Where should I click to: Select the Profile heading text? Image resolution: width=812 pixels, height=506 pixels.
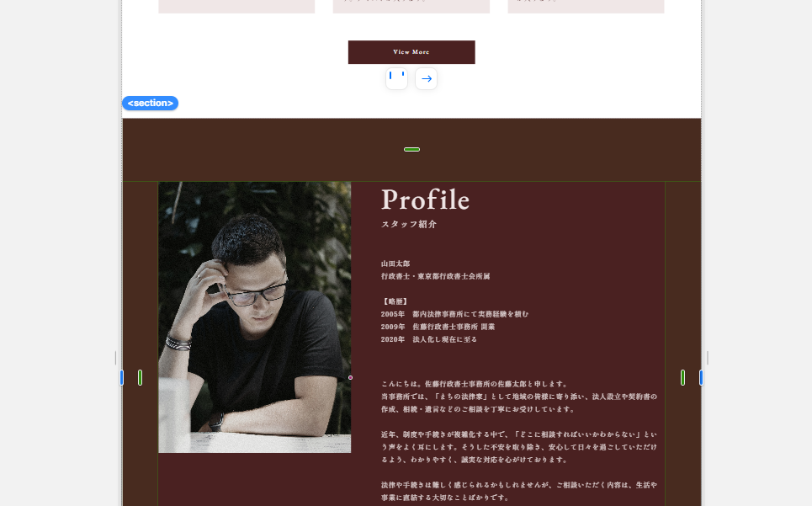[x=425, y=200]
